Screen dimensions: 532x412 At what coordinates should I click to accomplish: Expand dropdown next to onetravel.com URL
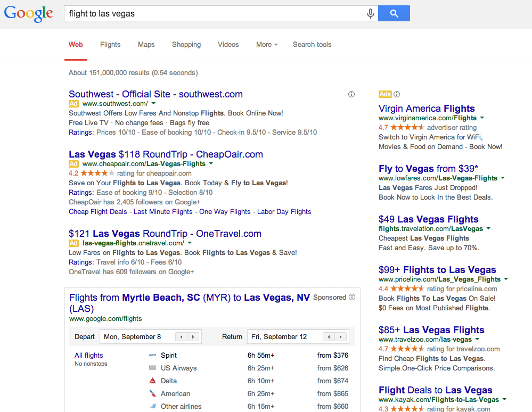pos(190,243)
